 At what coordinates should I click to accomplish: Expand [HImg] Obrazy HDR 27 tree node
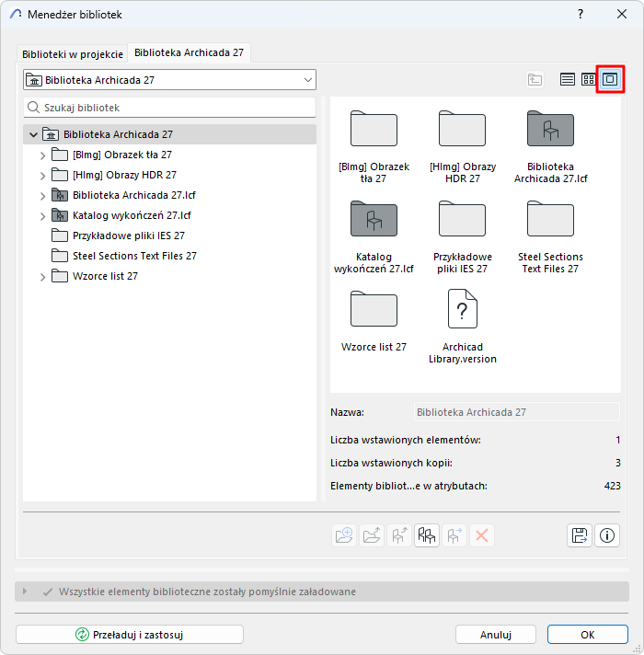[42, 176]
